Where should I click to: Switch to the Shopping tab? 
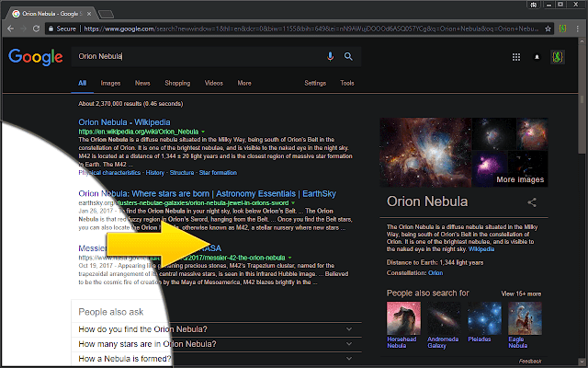(x=177, y=83)
